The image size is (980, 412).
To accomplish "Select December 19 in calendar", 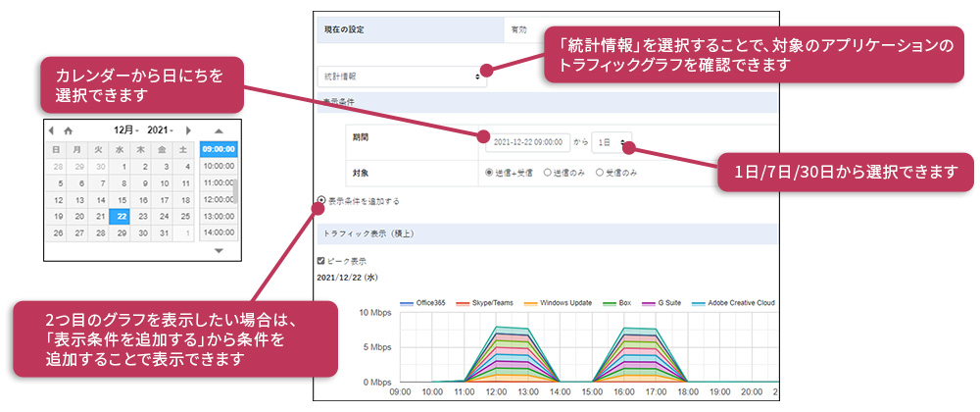I will coord(58,217).
